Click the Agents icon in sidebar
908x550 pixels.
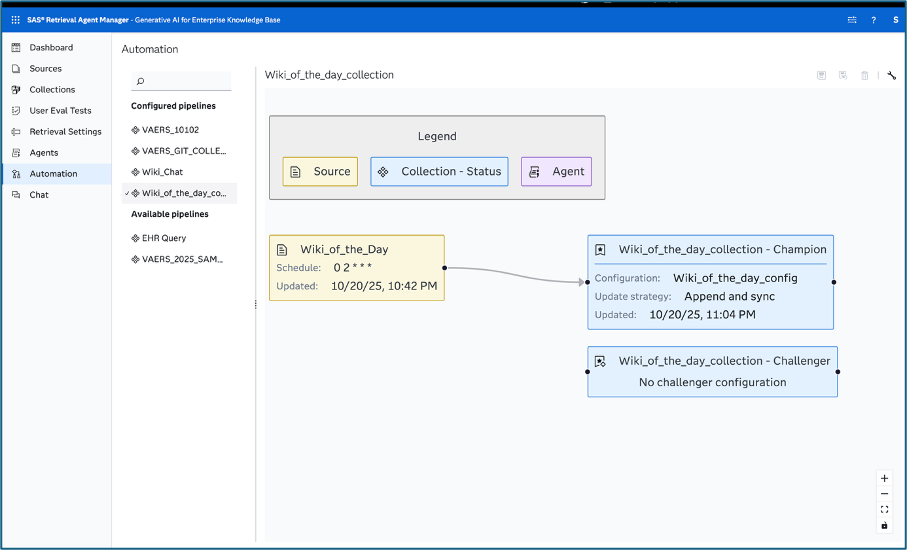16,153
